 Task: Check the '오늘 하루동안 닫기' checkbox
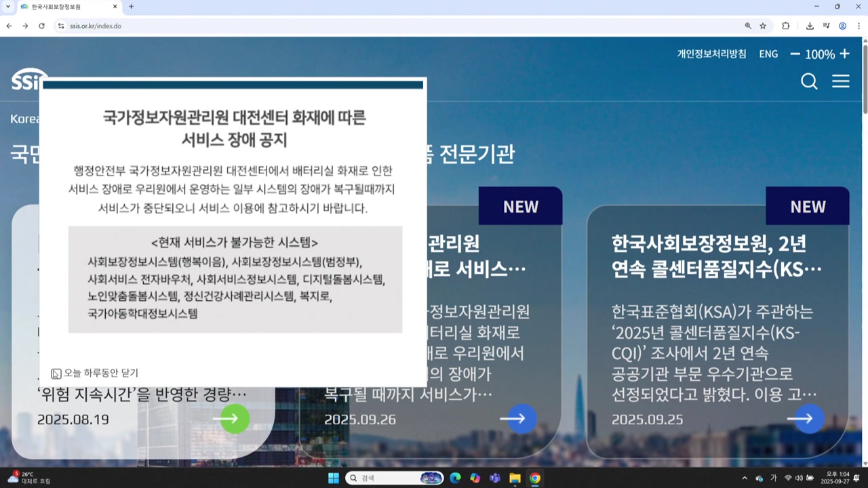pyautogui.click(x=56, y=373)
